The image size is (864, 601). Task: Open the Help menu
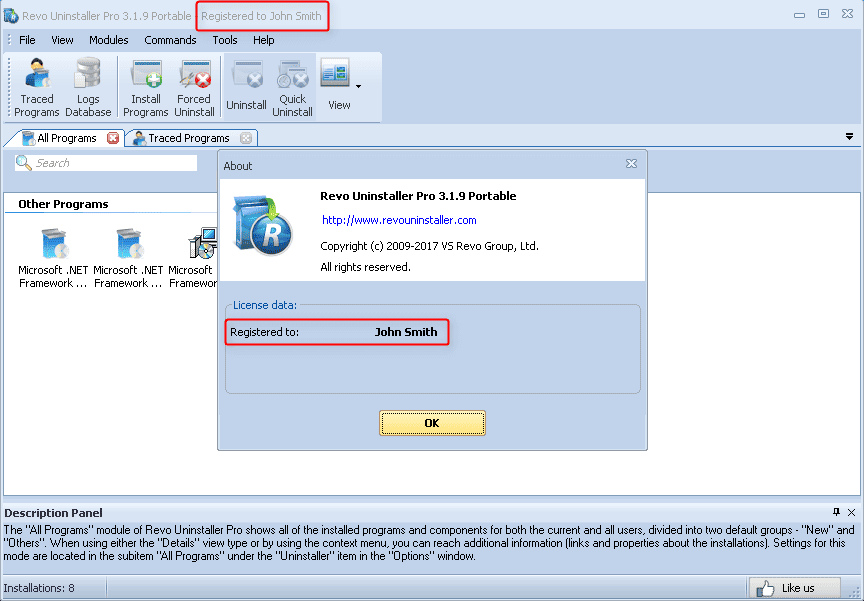coord(263,40)
